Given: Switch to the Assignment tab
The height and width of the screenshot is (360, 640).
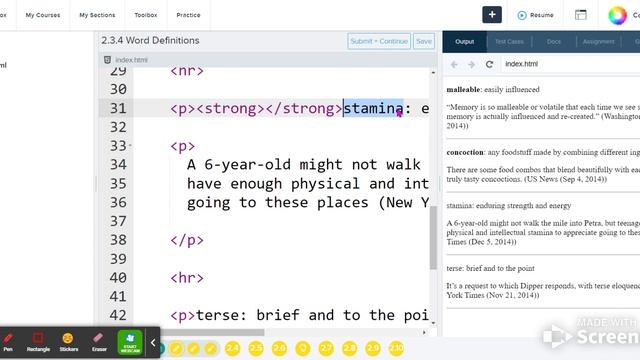Looking at the screenshot, I should pyautogui.click(x=598, y=42).
